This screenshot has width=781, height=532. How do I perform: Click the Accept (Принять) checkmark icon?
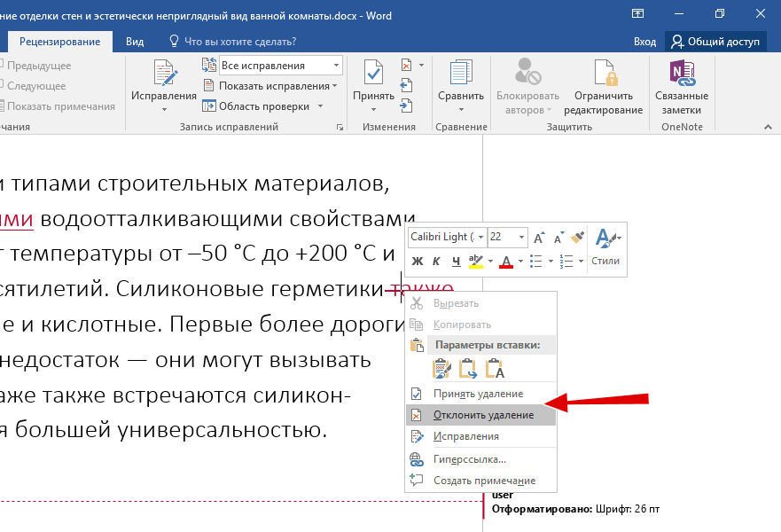tap(373, 74)
